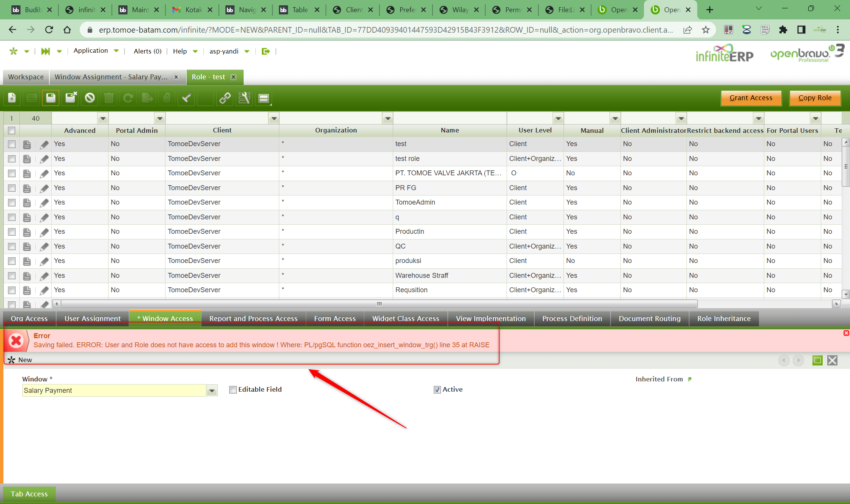Screen dimensions: 850x504
Task: Edit the 'PR FG' row with pencil
Action: point(44,188)
